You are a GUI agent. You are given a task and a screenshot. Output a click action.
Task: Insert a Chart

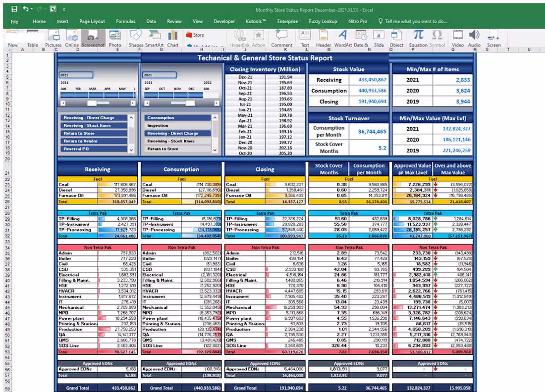171,39
